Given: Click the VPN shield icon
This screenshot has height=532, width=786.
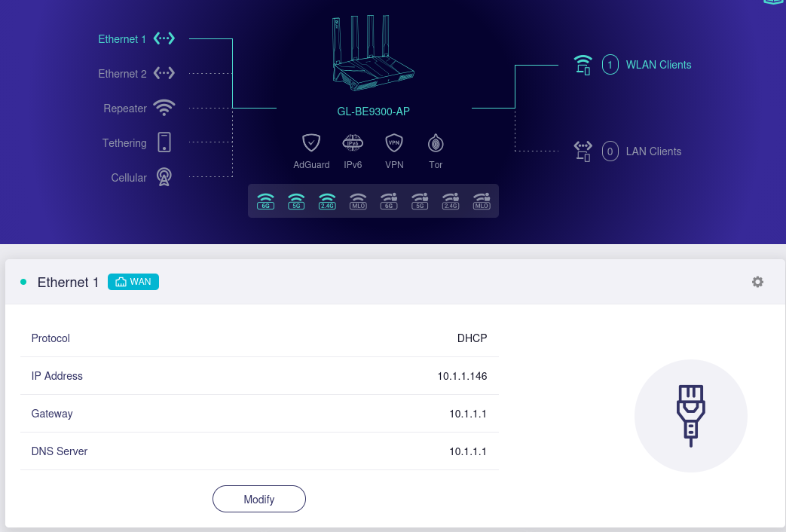Looking at the screenshot, I should pos(394,142).
